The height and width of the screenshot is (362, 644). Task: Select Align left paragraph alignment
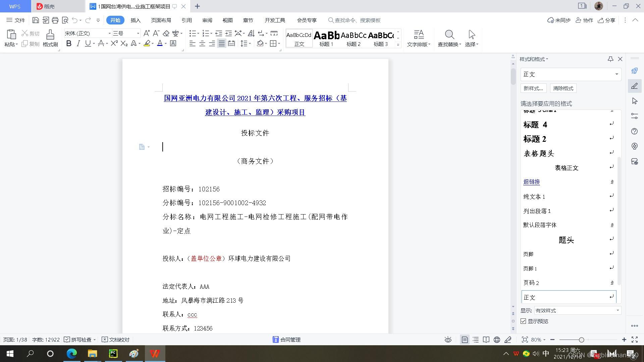coord(193,43)
